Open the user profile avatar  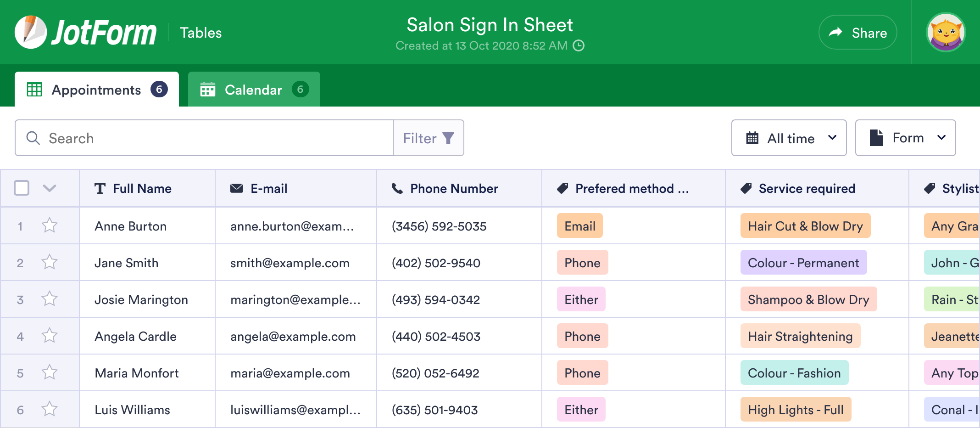click(946, 32)
